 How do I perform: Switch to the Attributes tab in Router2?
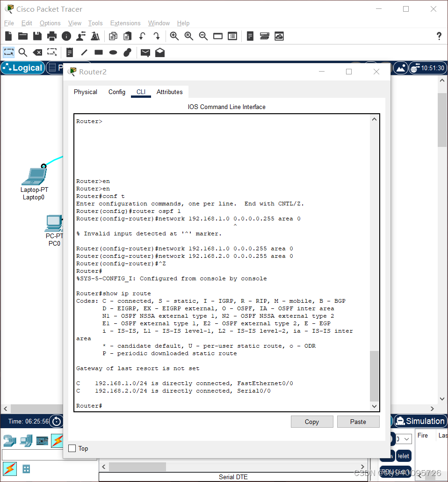169,92
